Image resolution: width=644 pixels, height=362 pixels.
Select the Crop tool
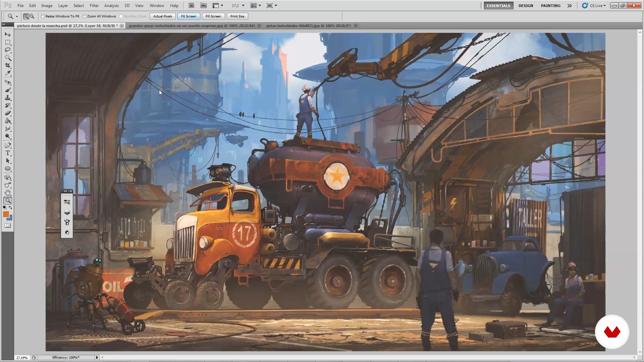[x=8, y=65]
